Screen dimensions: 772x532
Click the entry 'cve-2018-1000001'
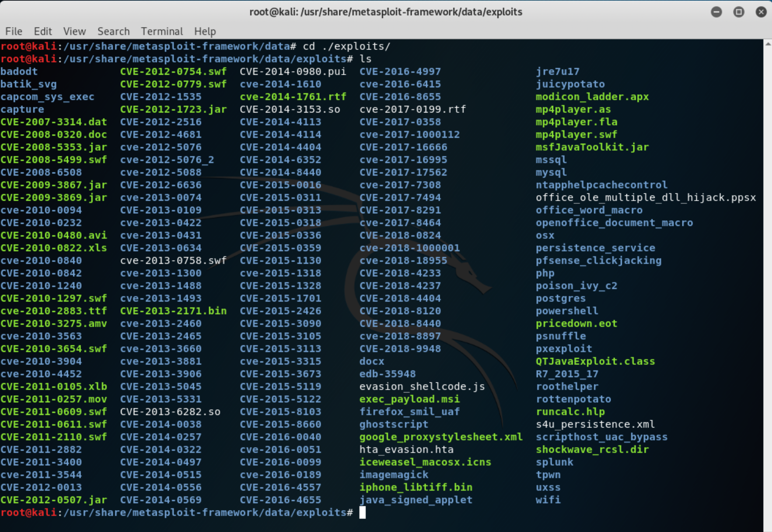point(409,248)
